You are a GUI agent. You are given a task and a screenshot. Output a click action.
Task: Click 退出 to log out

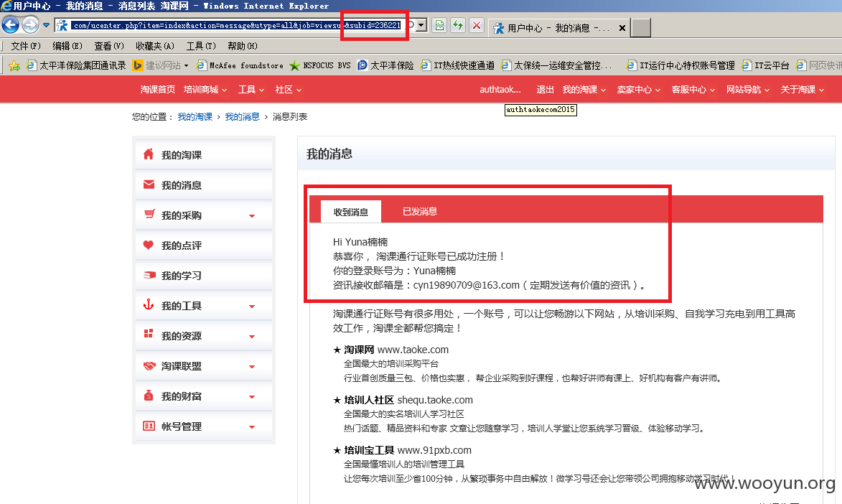pyautogui.click(x=545, y=90)
